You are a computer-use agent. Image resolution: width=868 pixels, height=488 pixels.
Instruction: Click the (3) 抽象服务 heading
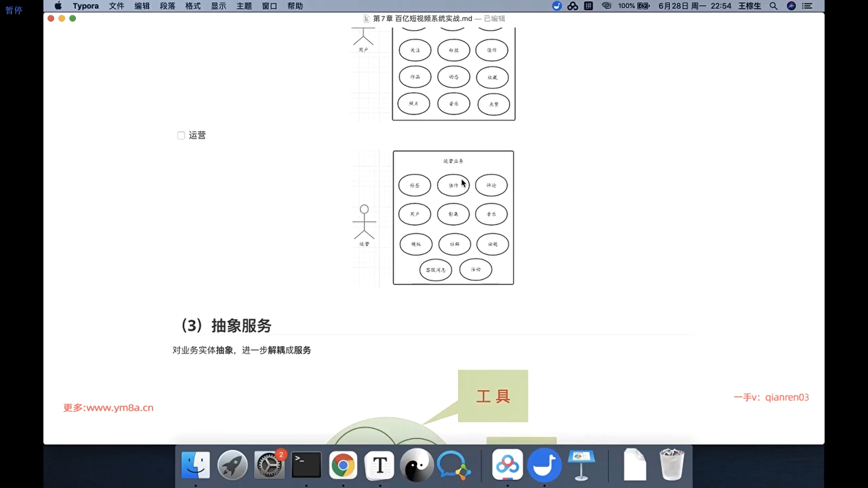coord(226,325)
